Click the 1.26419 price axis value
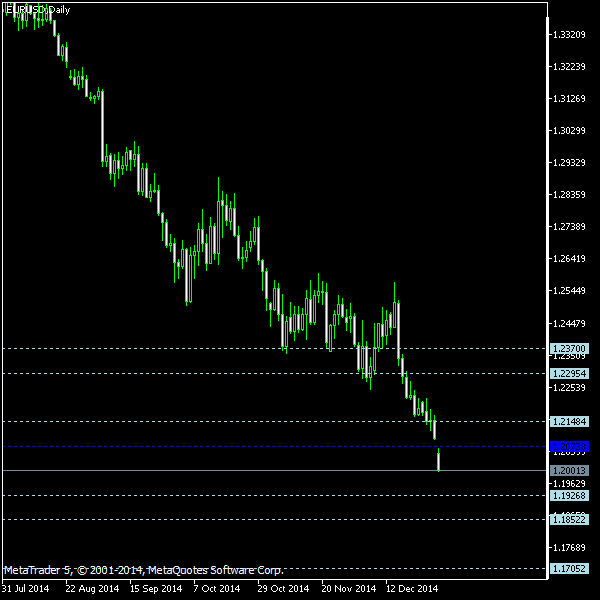Screen dimensions: 600x600 569,259
